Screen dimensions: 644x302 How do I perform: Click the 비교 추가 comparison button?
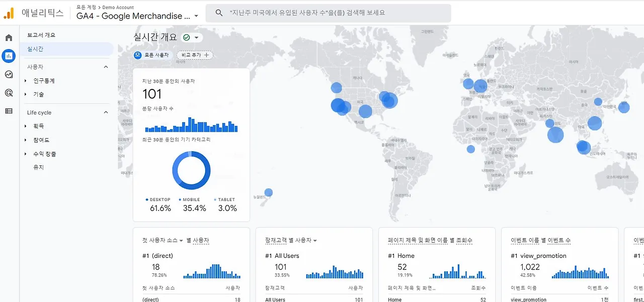tap(195, 55)
